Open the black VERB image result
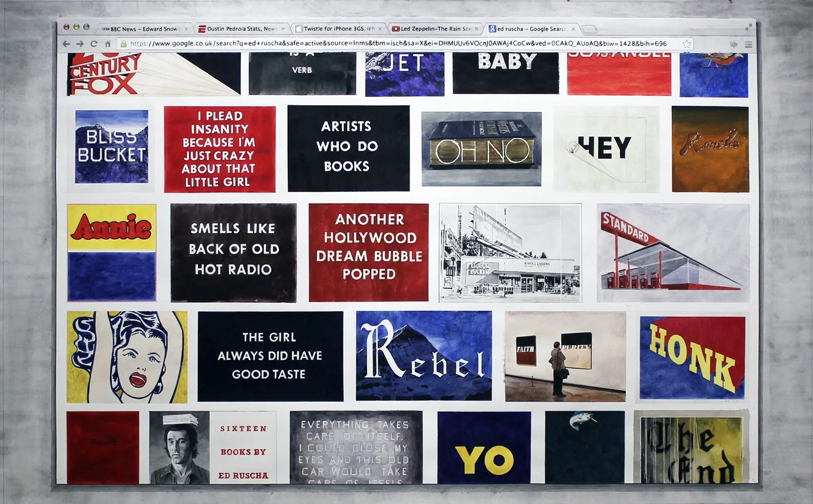 coord(302,74)
